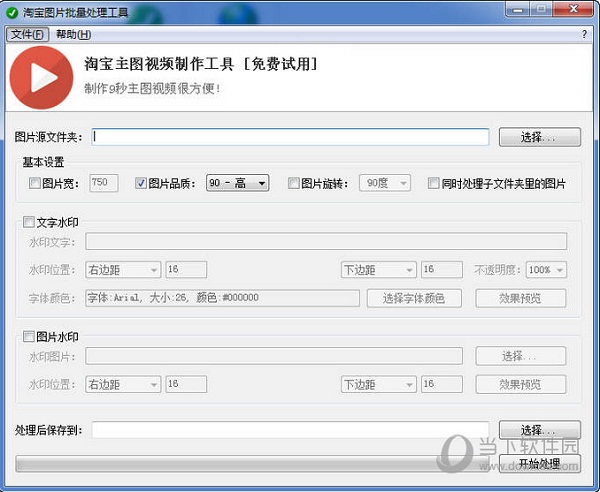Click the 制作9秒主图视频很方便! subtitle text

[x=152, y=88]
